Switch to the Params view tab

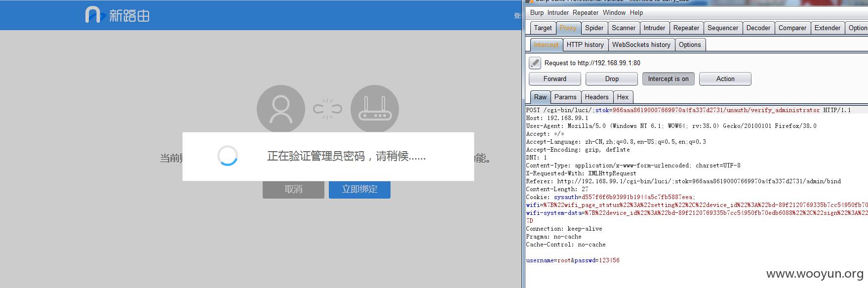[x=565, y=97]
